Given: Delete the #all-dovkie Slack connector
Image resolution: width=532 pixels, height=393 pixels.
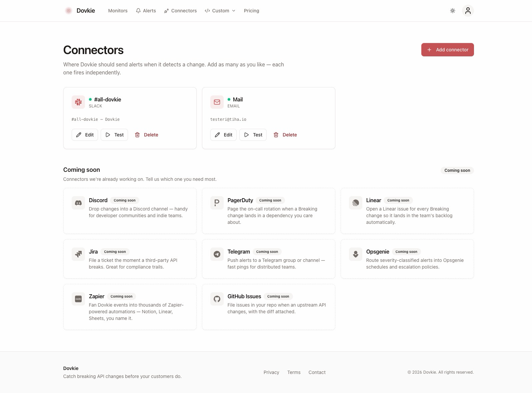Looking at the screenshot, I should click(146, 135).
